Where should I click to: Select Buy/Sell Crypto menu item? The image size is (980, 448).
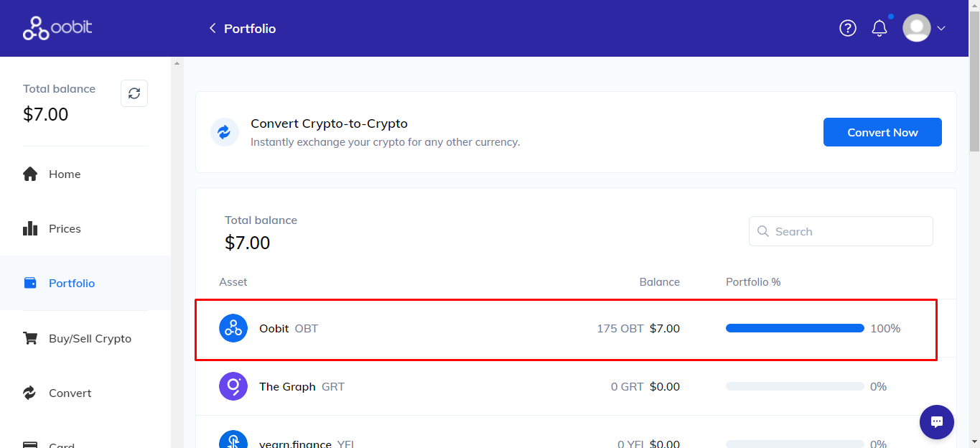[x=90, y=339]
